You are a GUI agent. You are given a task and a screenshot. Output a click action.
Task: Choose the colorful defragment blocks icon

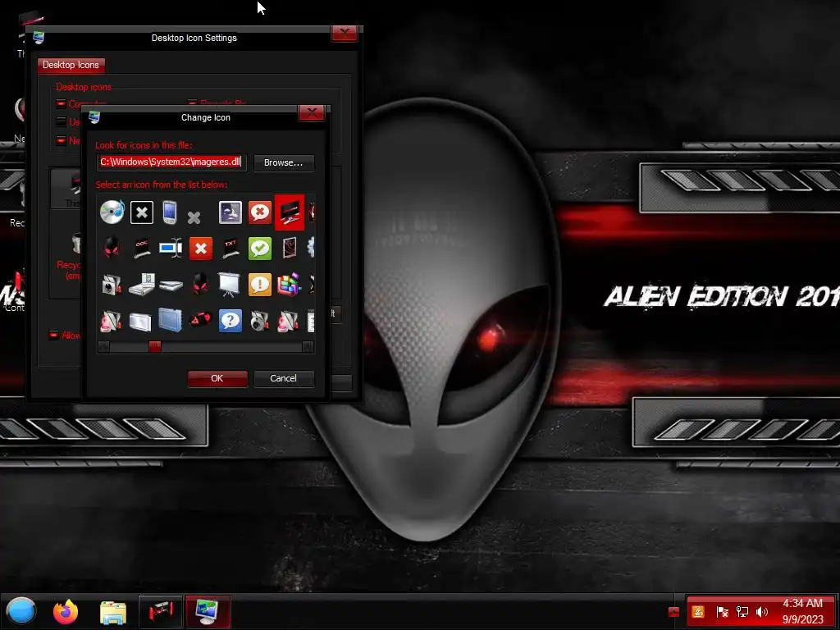tap(290, 285)
